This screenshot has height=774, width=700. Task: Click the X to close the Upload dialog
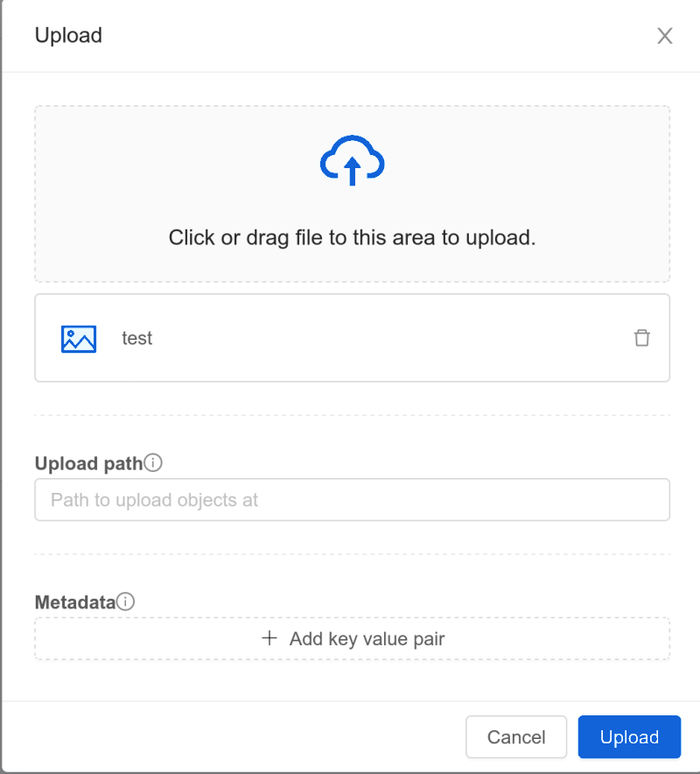click(665, 36)
